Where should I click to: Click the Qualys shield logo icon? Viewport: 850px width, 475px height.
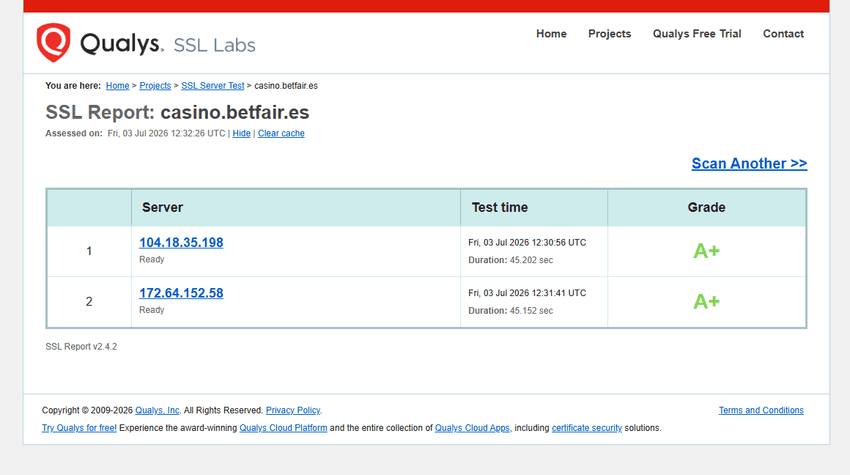pos(53,42)
